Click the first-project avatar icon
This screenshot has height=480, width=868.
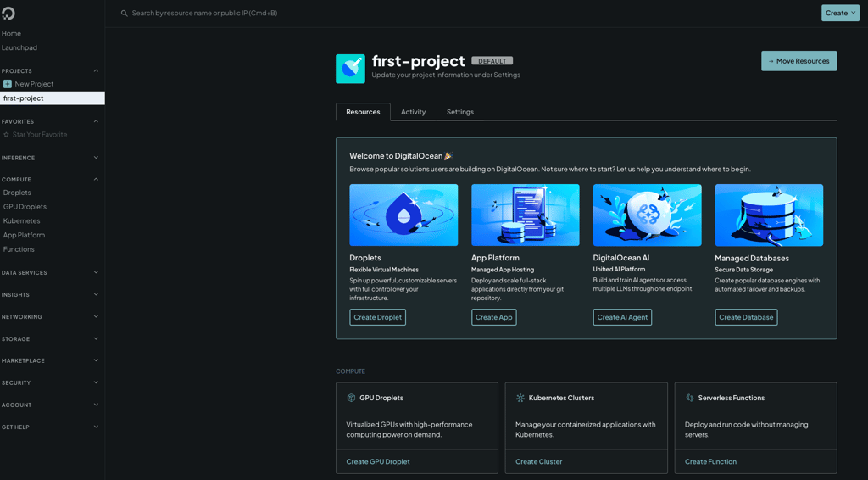coord(350,69)
